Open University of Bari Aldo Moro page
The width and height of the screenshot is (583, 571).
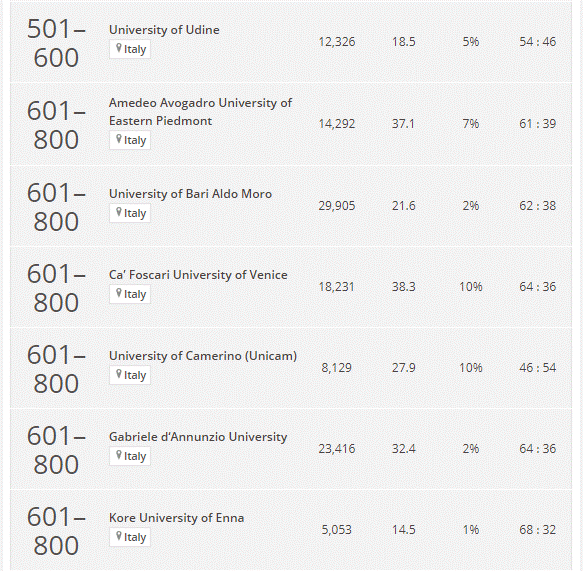coord(190,194)
